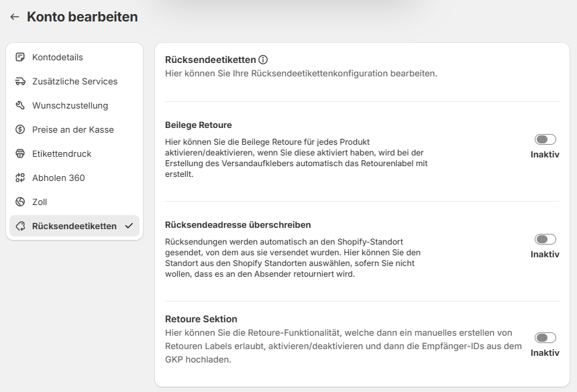Image resolution: width=577 pixels, height=392 pixels.
Task: Click the Rücksendeadresse überschreiben heading
Action: [x=238, y=225]
